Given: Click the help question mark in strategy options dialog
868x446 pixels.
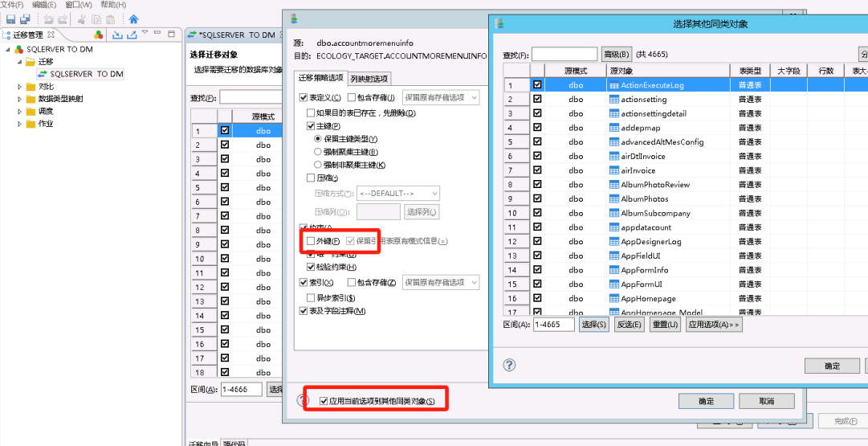Looking at the screenshot, I should 303,400.
